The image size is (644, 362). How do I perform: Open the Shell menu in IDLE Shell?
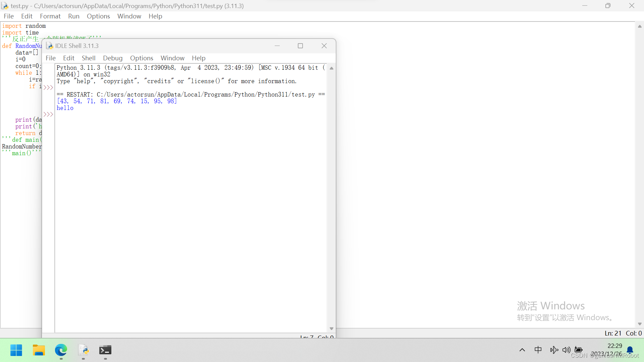point(89,58)
